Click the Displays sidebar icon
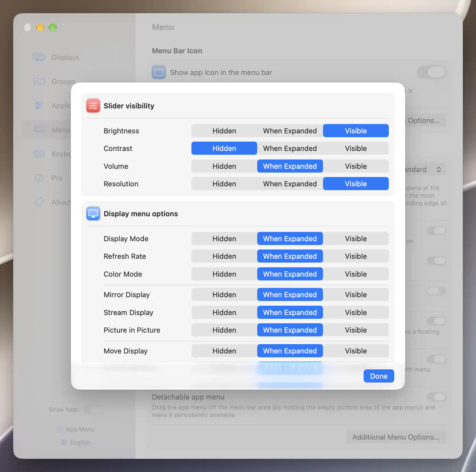 39,57
